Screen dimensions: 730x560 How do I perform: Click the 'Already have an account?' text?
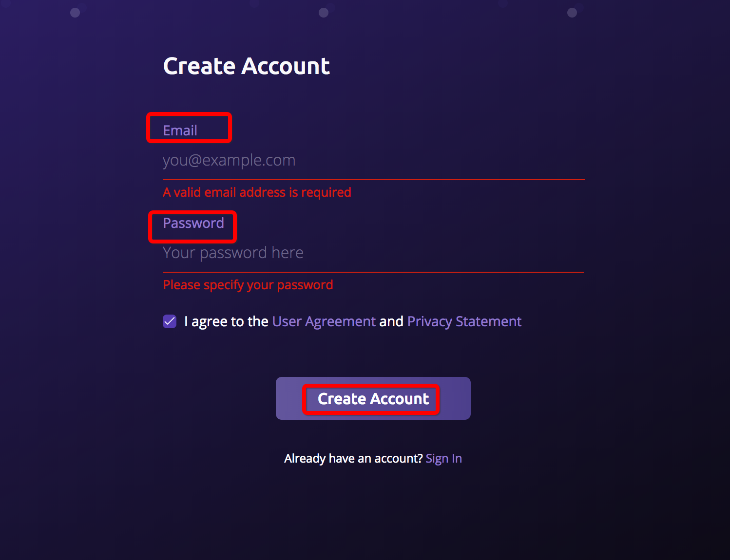[x=353, y=459]
